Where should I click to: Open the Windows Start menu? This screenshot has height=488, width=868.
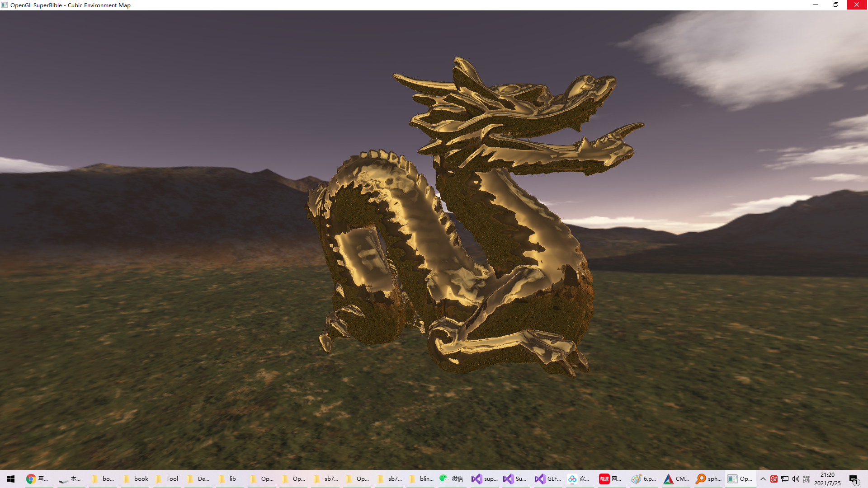[10, 479]
